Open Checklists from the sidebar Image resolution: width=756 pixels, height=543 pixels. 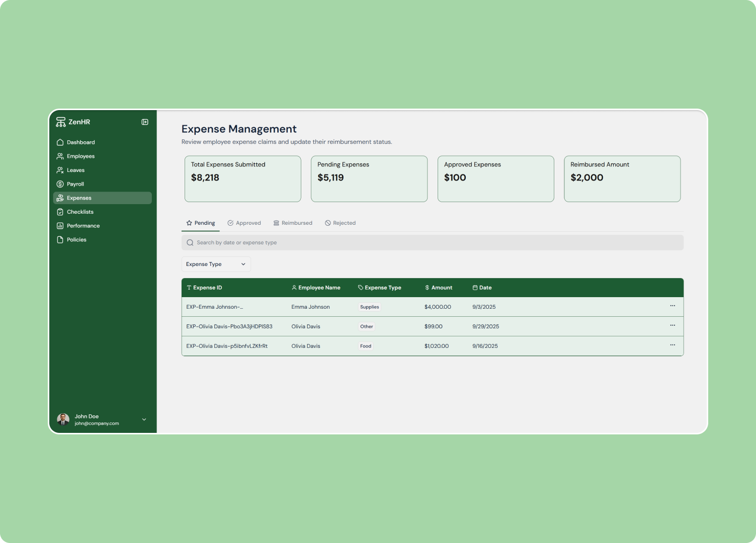tap(103, 212)
